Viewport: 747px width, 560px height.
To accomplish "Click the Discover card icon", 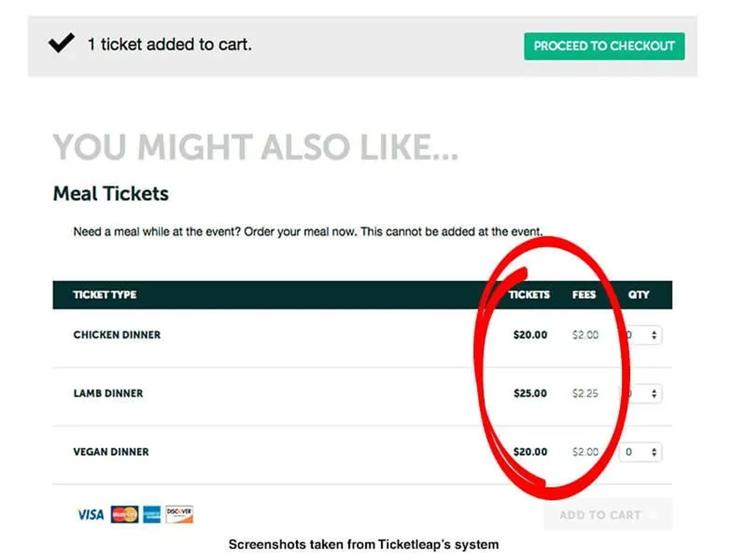I will point(180,513).
